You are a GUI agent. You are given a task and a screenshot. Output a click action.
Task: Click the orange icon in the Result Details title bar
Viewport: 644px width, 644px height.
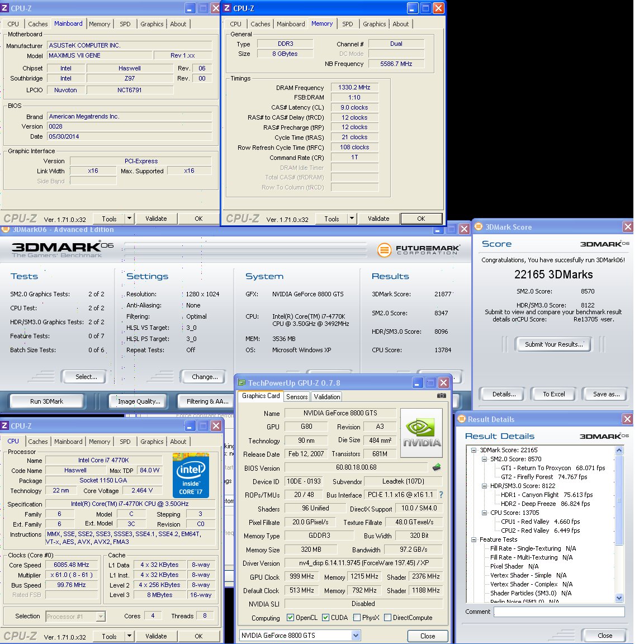pyautogui.click(x=462, y=419)
